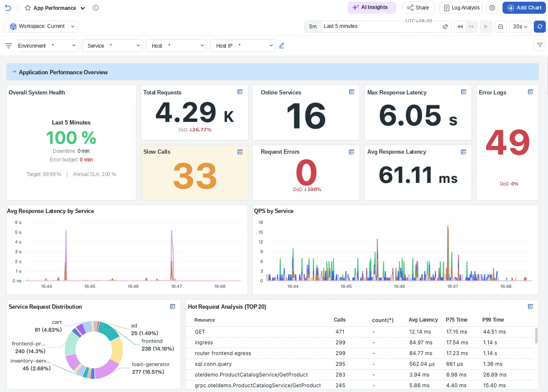Click the Avg Latency column header
The height and width of the screenshot is (392, 548).
(423, 320)
